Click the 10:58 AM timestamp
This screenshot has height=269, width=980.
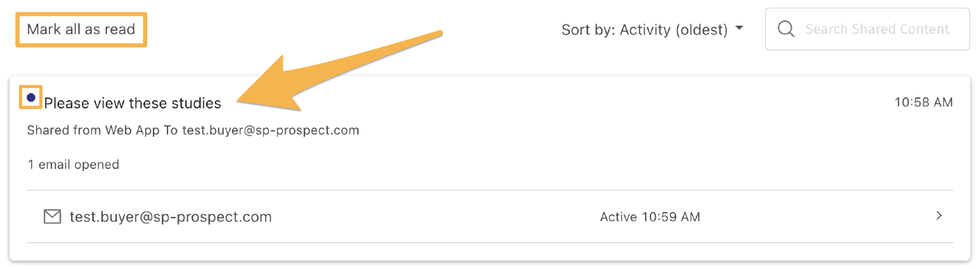click(923, 103)
